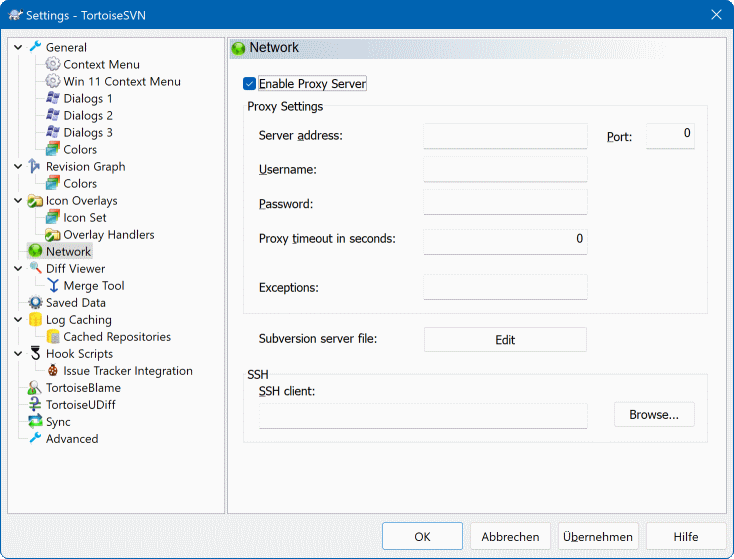The width and height of the screenshot is (734, 559).
Task: Click the Colors icon under General
Action: pos(52,149)
